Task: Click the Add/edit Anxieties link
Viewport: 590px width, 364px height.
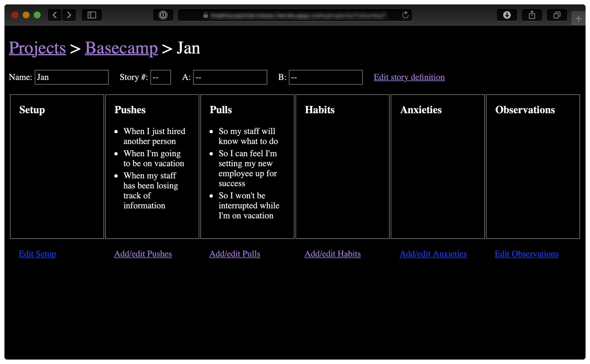Action: pyautogui.click(x=433, y=254)
